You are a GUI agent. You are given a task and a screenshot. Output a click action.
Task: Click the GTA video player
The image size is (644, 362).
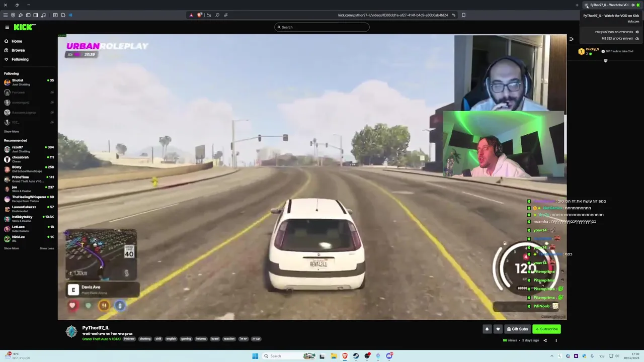click(312, 177)
